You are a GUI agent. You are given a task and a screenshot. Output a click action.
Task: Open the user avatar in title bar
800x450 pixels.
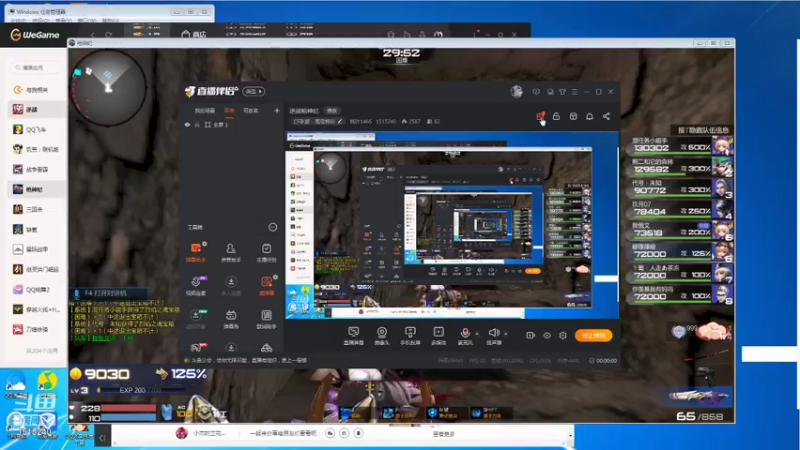click(x=516, y=91)
